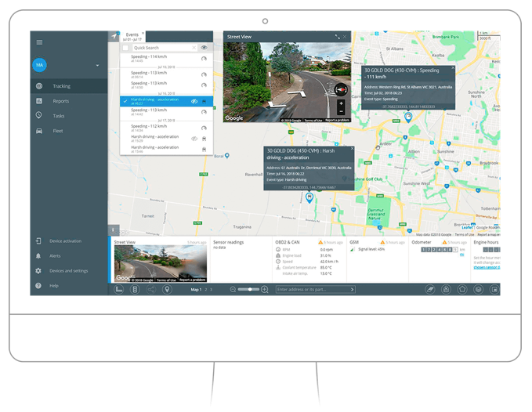Screen dimensions: 532x412
Task: Click the map layers icon in bottom toolbar
Action: point(478,290)
